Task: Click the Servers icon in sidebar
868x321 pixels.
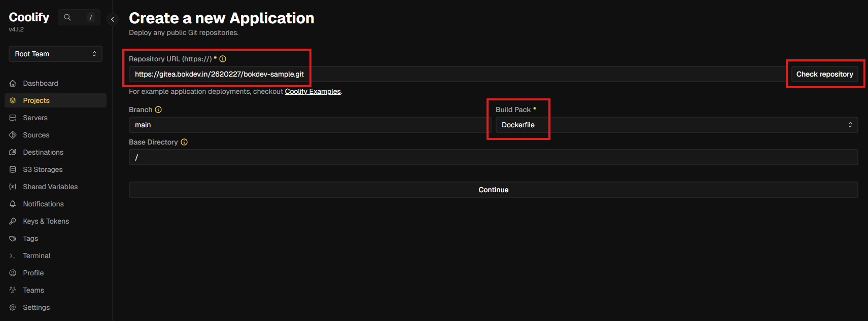Action: pos(13,118)
